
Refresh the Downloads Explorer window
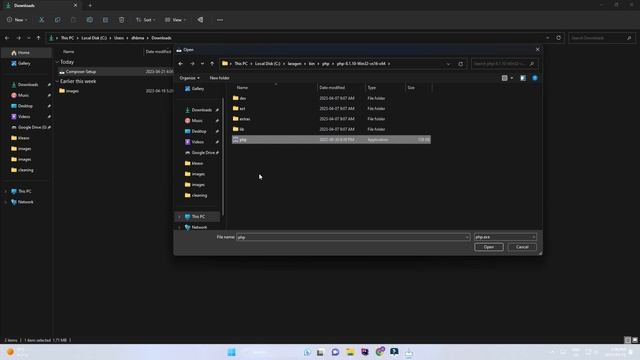click(558, 38)
